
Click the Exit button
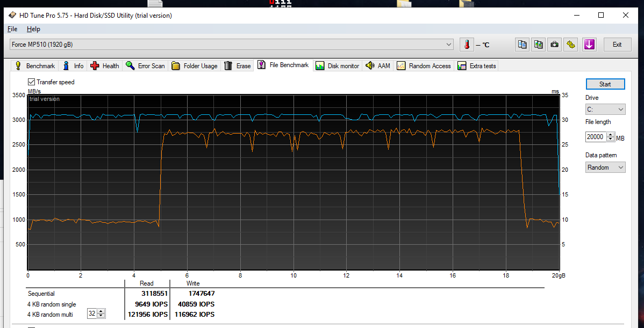pyautogui.click(x=617, y=45)
